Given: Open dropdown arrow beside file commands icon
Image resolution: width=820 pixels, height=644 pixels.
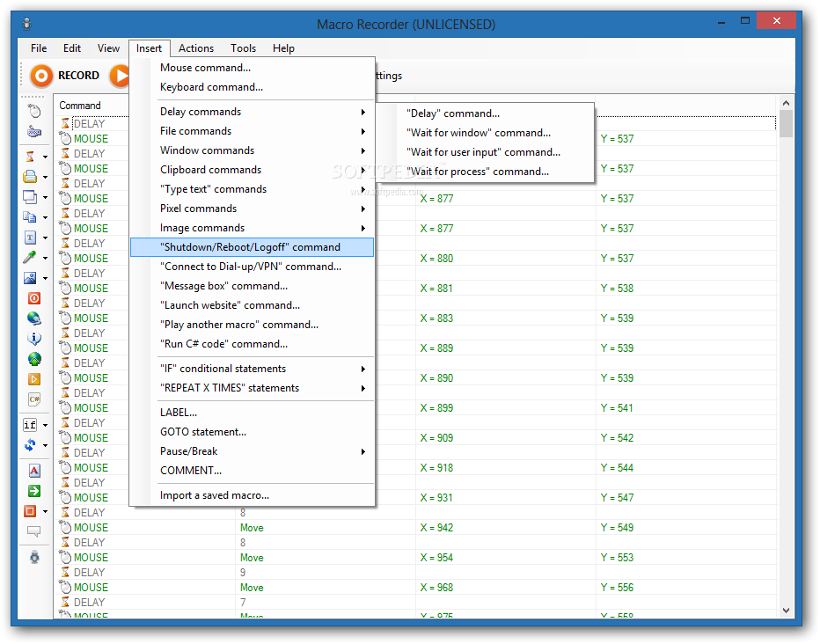Looking at the screenshot, I should click(45, 177).
